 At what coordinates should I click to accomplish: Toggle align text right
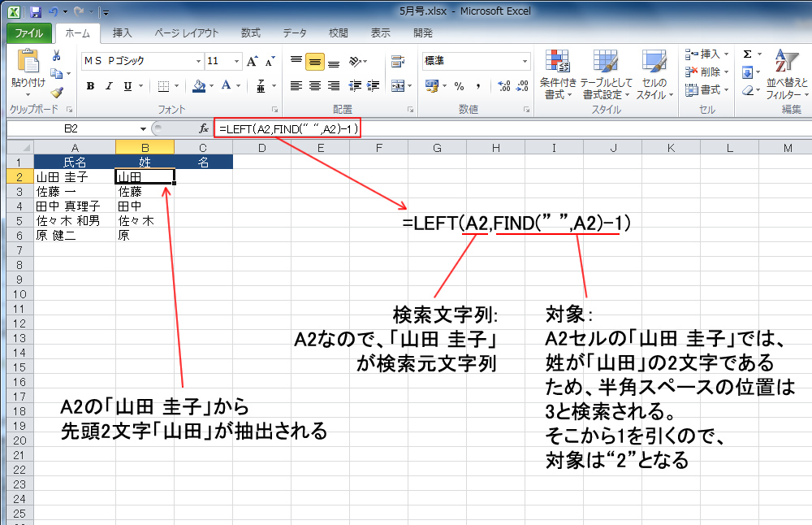coord(334,85)
